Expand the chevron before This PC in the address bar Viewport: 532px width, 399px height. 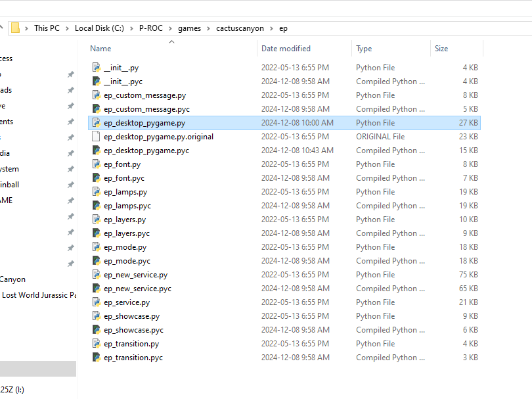[26, 28]
